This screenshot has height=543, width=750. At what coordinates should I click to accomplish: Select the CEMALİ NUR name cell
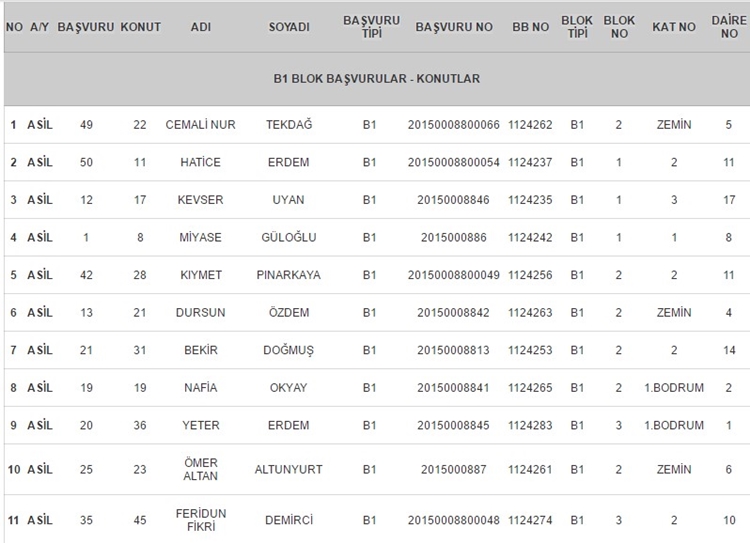(x=200, y=124)
